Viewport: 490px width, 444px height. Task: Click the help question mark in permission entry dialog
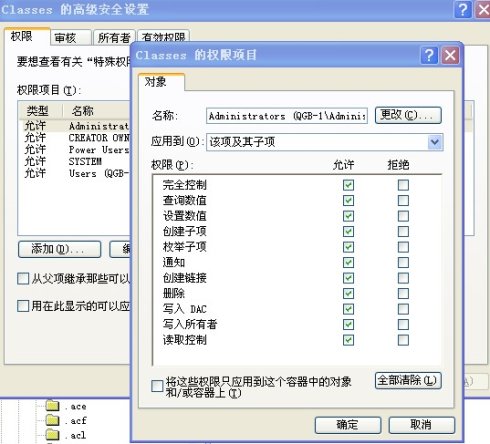pos(429,55)
